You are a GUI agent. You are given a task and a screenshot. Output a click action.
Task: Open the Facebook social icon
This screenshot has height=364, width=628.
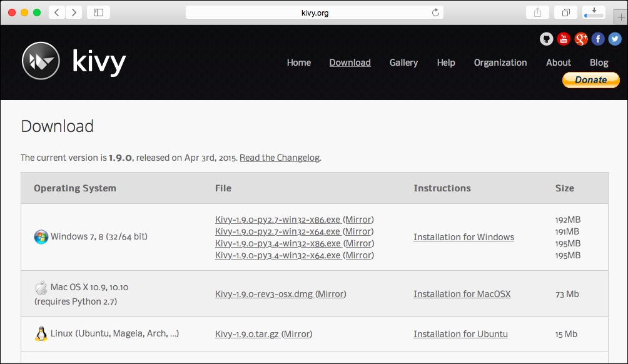coord(598,39)
